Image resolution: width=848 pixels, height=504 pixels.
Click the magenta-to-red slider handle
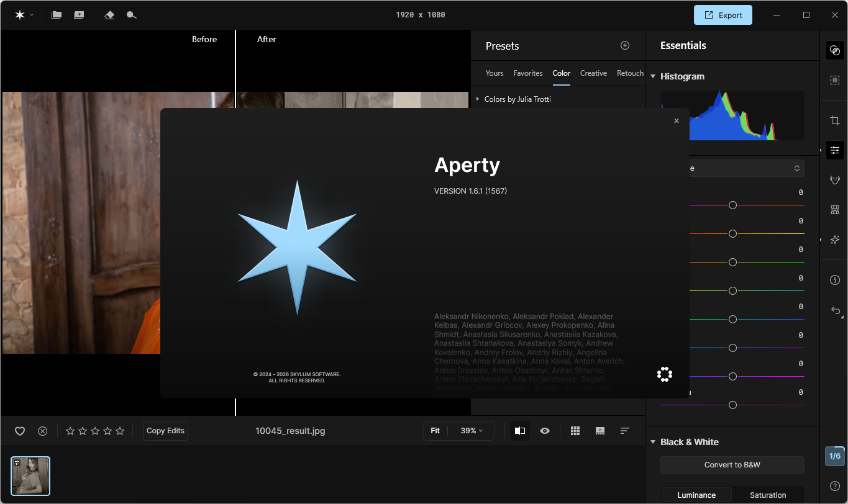[732, 205]
